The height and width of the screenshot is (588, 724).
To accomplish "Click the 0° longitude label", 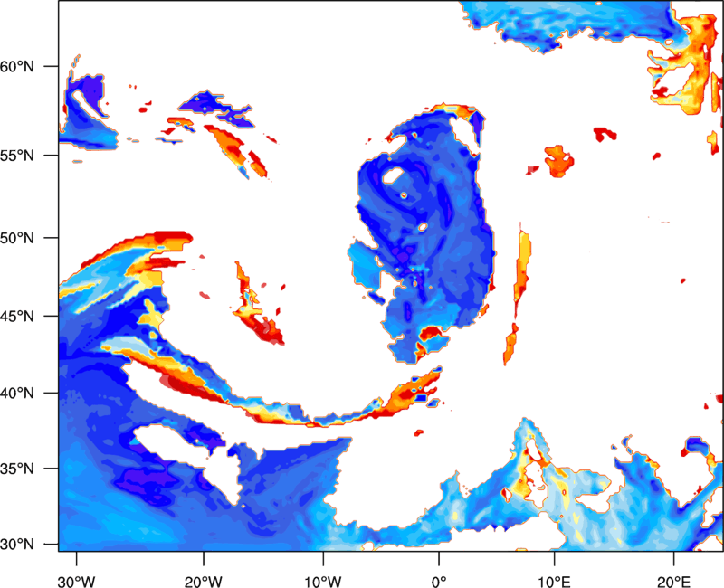I will pos(439,582).
